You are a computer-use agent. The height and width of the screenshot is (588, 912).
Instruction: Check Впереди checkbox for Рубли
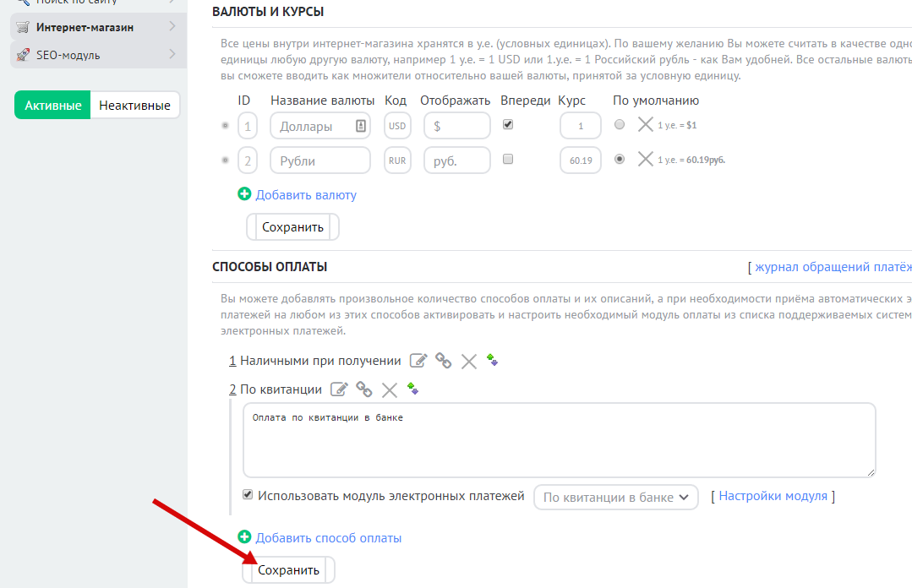coord(508,159)
